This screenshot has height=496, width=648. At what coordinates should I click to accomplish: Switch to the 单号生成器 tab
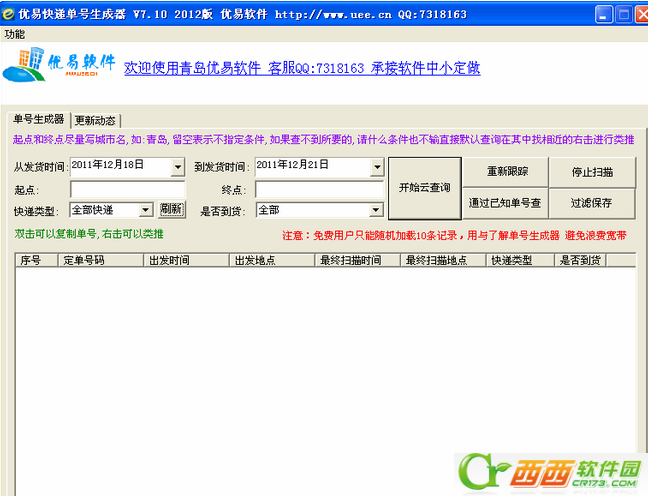pyautogui.click(x=38, y=119)
